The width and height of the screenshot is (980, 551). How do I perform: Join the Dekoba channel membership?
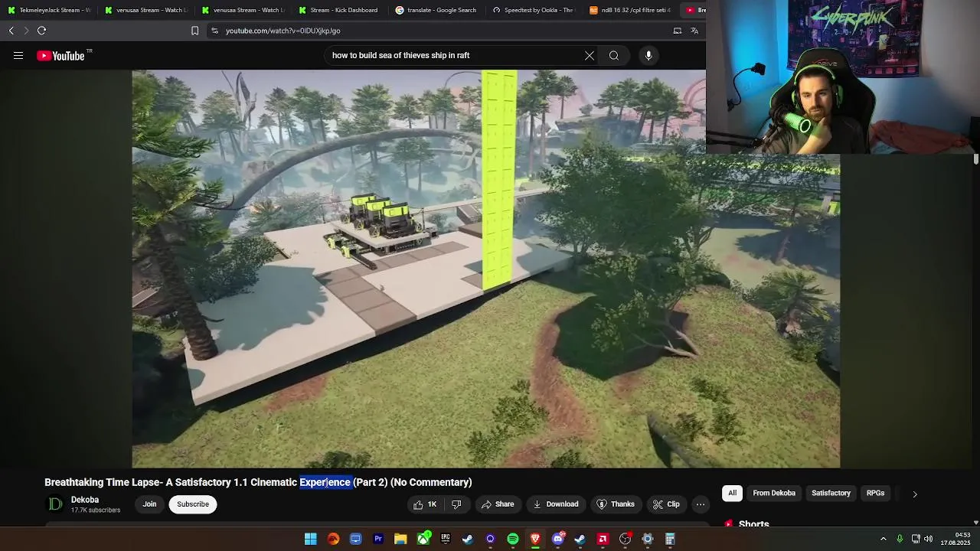tap(149, 504)
